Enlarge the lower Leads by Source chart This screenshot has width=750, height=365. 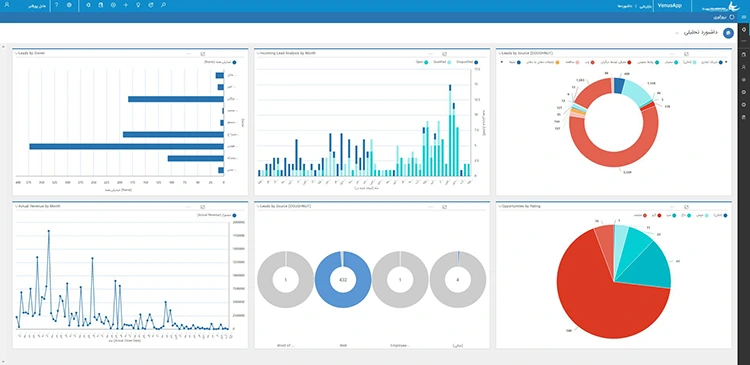(444, 207)
